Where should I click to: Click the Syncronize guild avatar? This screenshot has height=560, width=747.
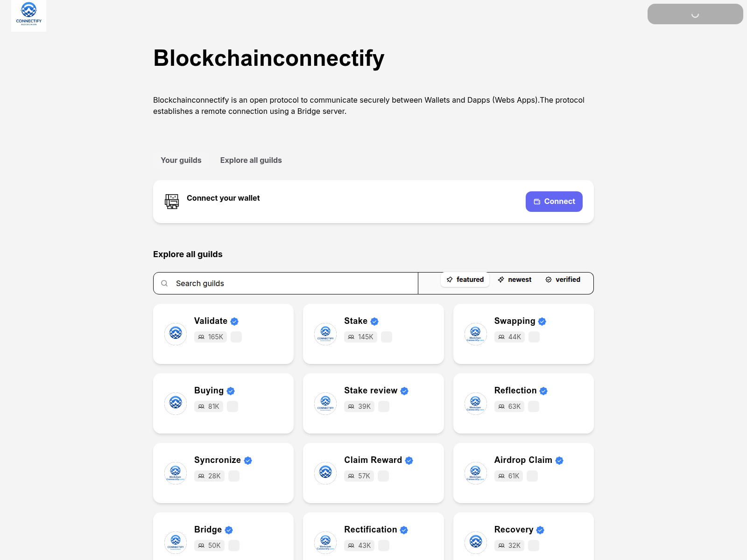pos(175,473)
